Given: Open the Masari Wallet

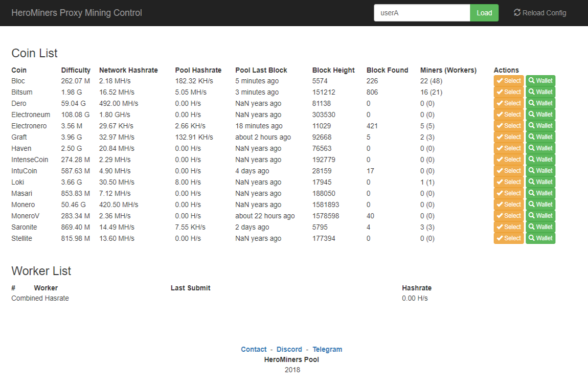Looking at the screenshot, I should (540, 193).
